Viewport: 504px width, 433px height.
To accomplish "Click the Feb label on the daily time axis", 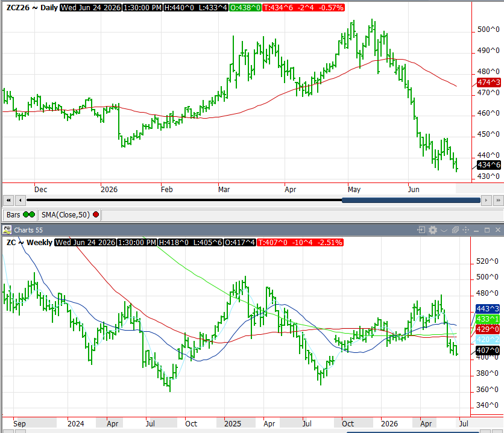I will tap(167, 189).
